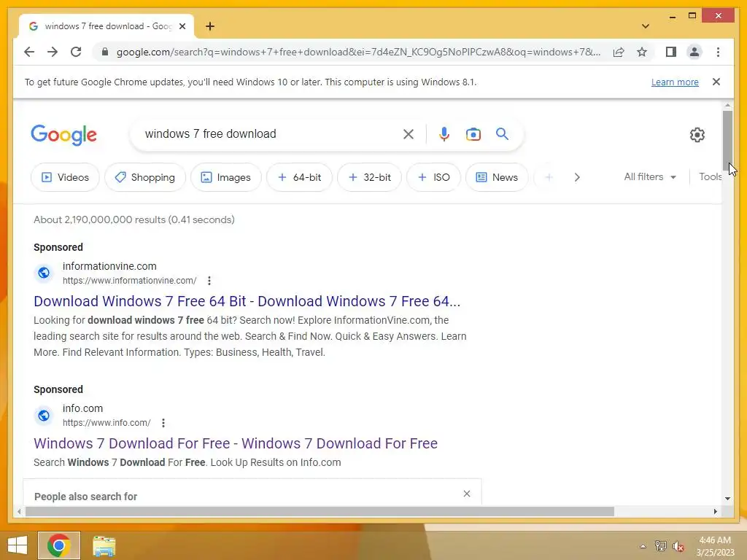This screenshot has width=747, height=560.
Task: Show hidden system tray icons
Action: tap(643, 546)
